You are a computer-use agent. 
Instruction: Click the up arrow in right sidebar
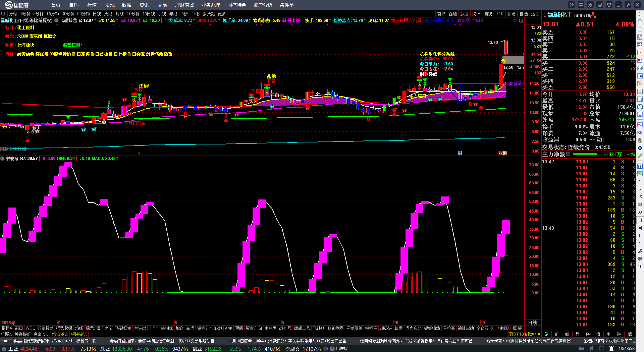tap(640, 21)
